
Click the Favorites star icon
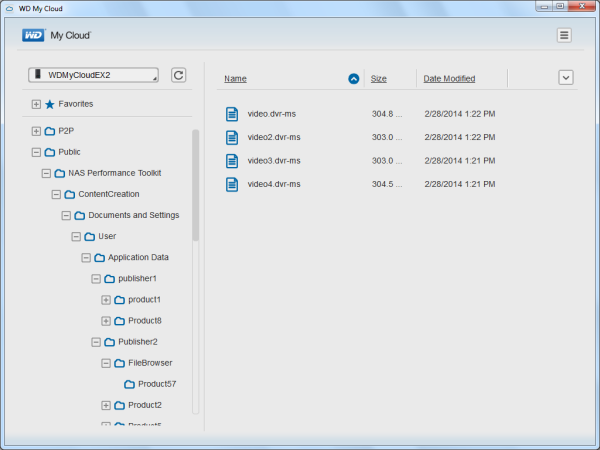point(50,104)
